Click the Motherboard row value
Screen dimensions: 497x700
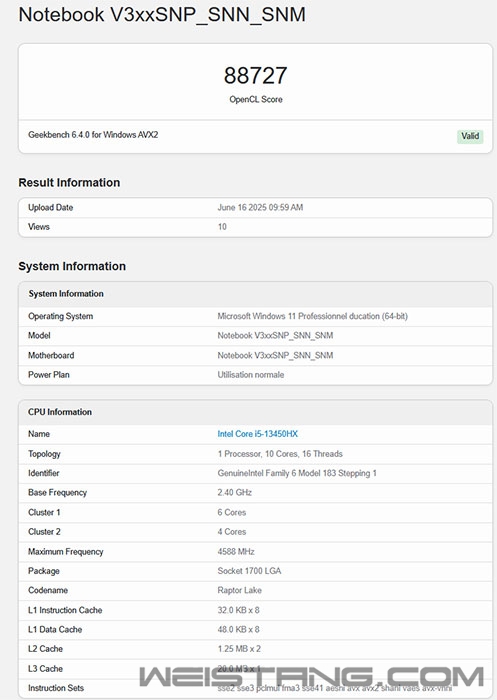point(275,355)
